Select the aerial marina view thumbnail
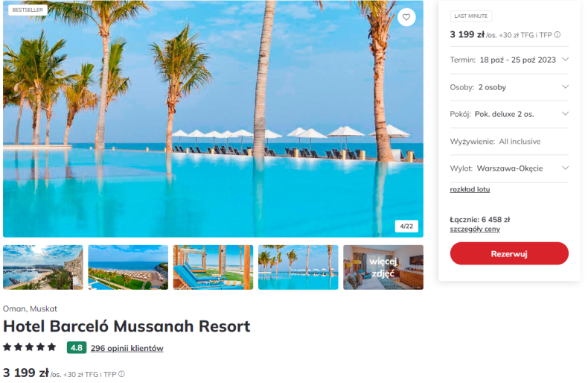 pyautogui.click(x=43, y=268)
